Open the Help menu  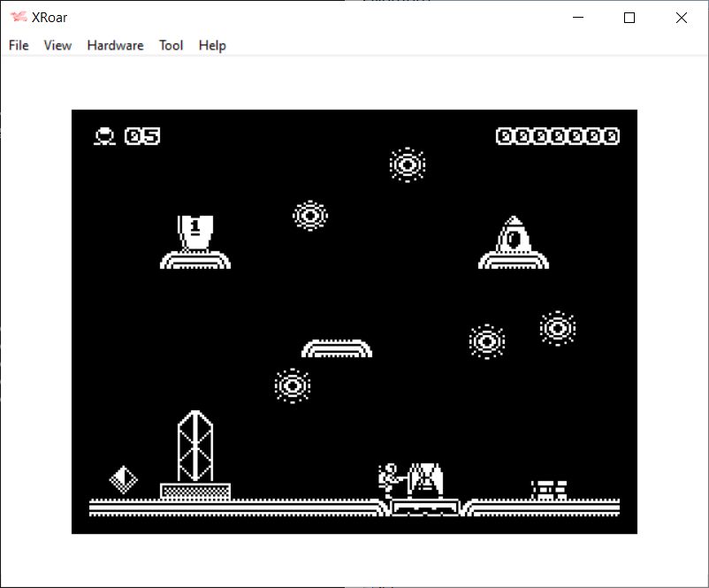(212, 45)
